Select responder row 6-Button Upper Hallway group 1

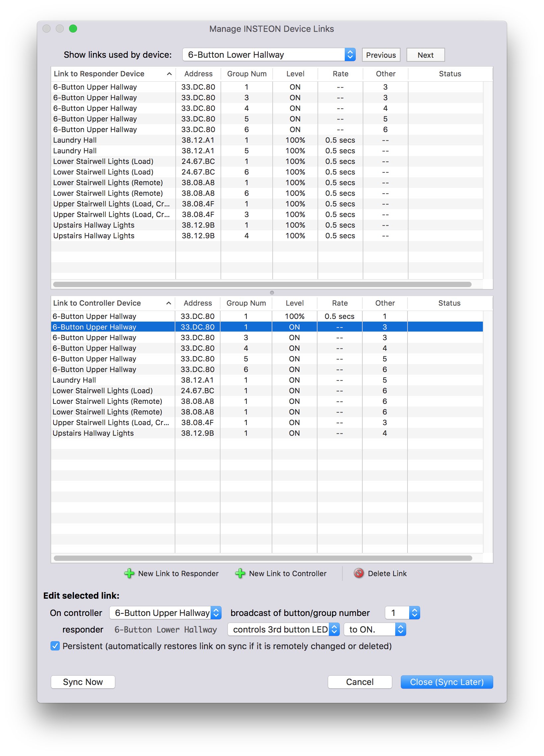[267, 87]
